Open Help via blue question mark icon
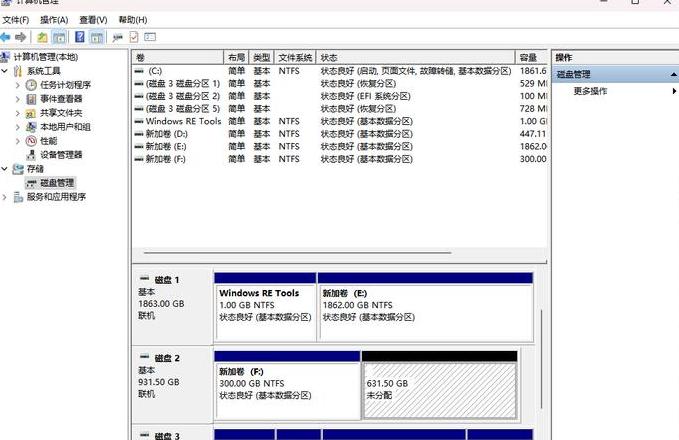The width and height of the screenshot is (679, 440). [80, 37]
